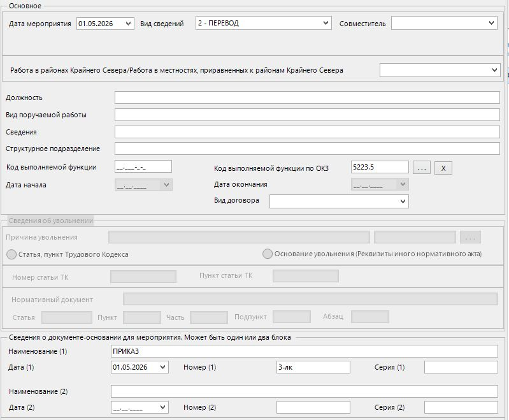Clear the ОКЗ code with X button
The image size is (509, 420).
[443, 168]
